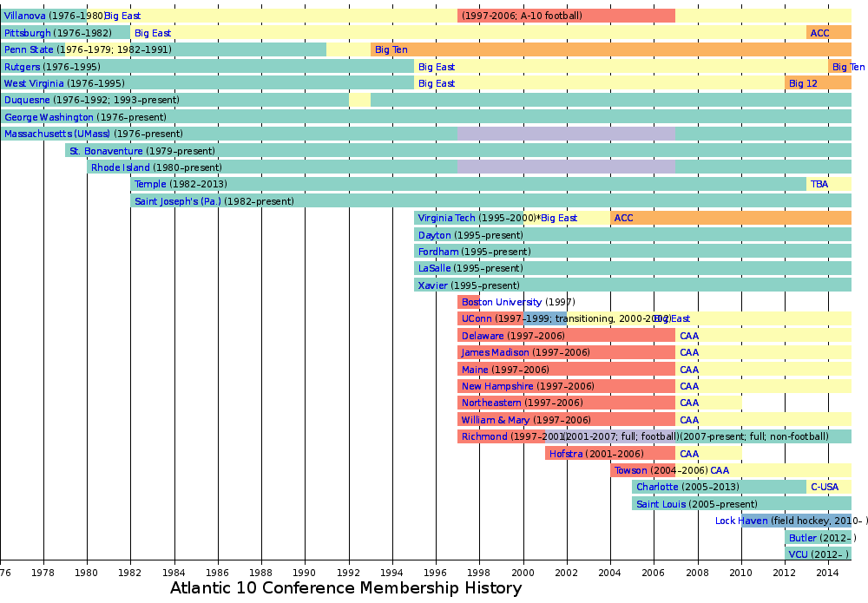Click the 2014 year axis label
The image size is (868, 603).
[828, 572]
